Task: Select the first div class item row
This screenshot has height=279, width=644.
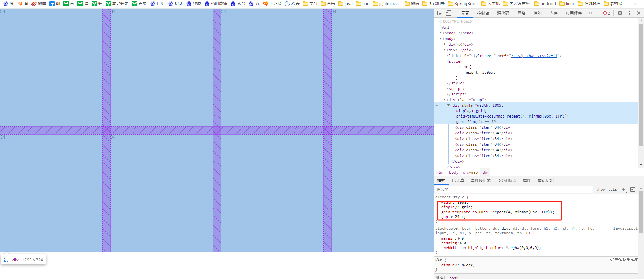Action: click(484, 127)
